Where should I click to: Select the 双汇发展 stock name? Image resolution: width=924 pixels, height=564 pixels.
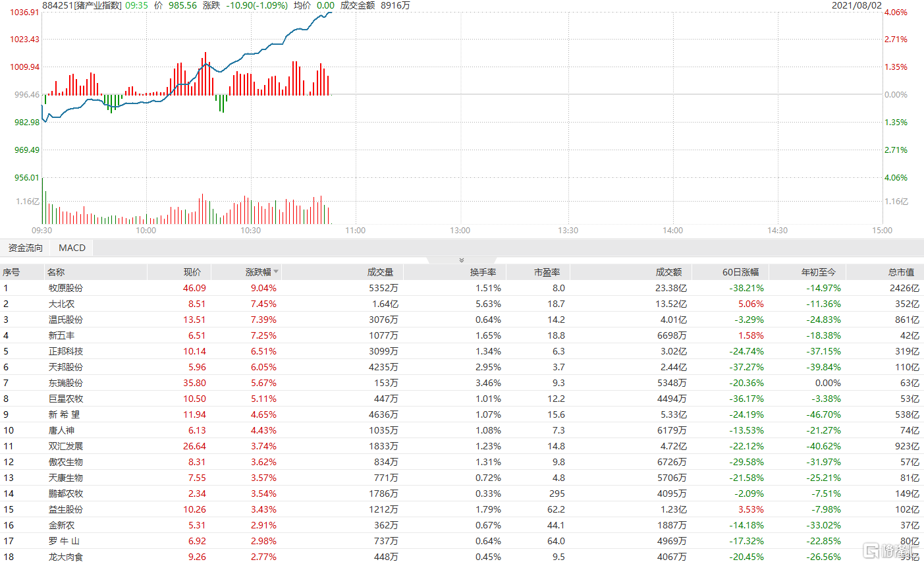pos(66,446)
